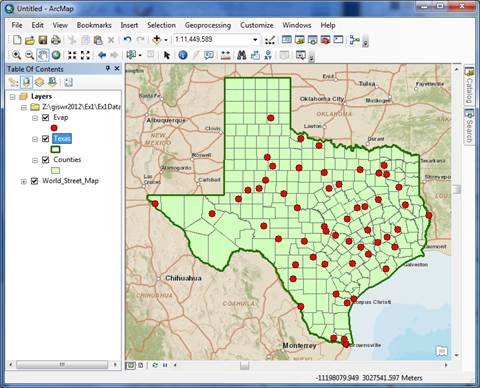
Task: Click the Add Data button
Action: [157, 40]
